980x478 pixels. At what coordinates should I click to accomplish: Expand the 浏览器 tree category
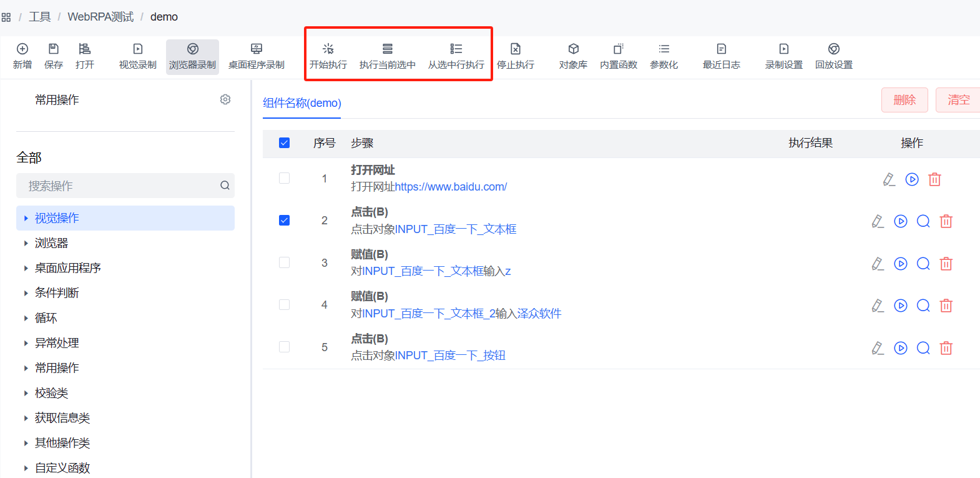[x=51, y=243]
